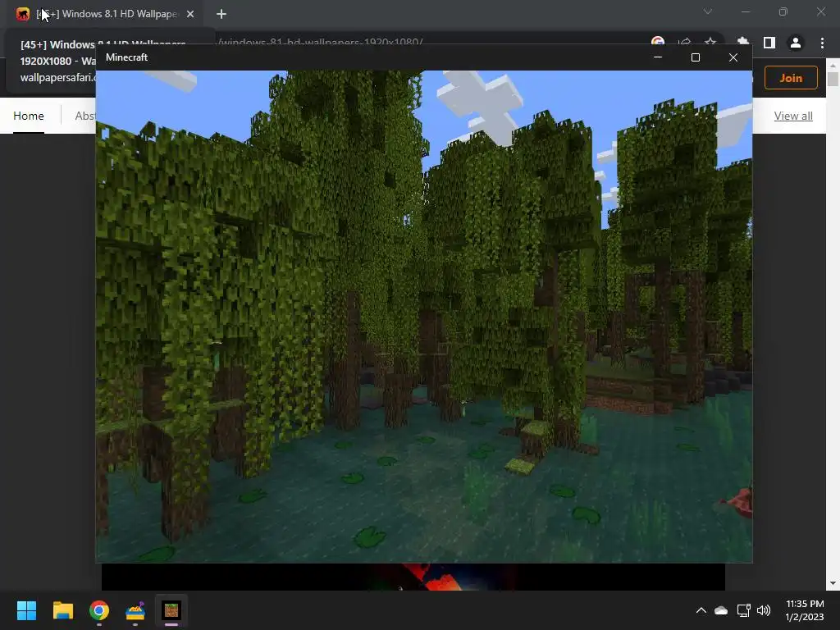Image resolution: width=840 pixels, height=630 pixels.
Task: Maximize the Minecraft window
Action: (x=696, y=57)
